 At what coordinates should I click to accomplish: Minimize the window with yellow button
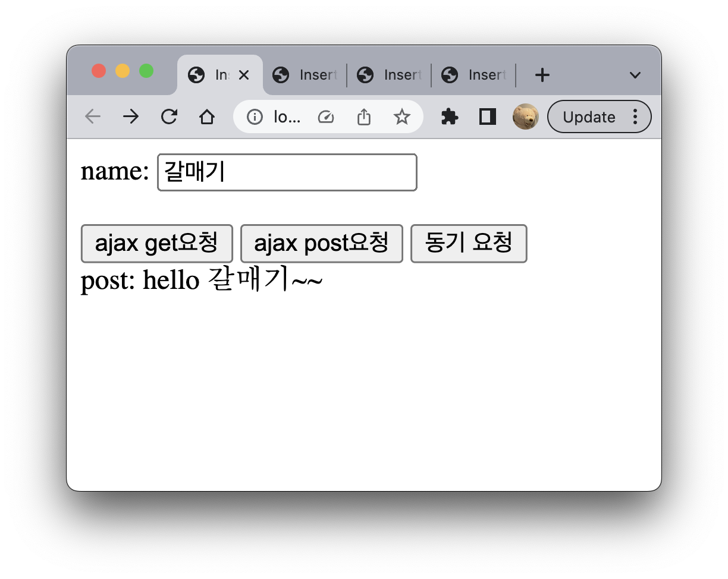pos(123,71)
